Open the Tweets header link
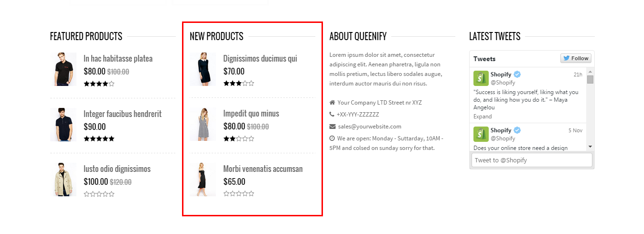Viewport: 644px width, 234px height. (x=484, y=59)
